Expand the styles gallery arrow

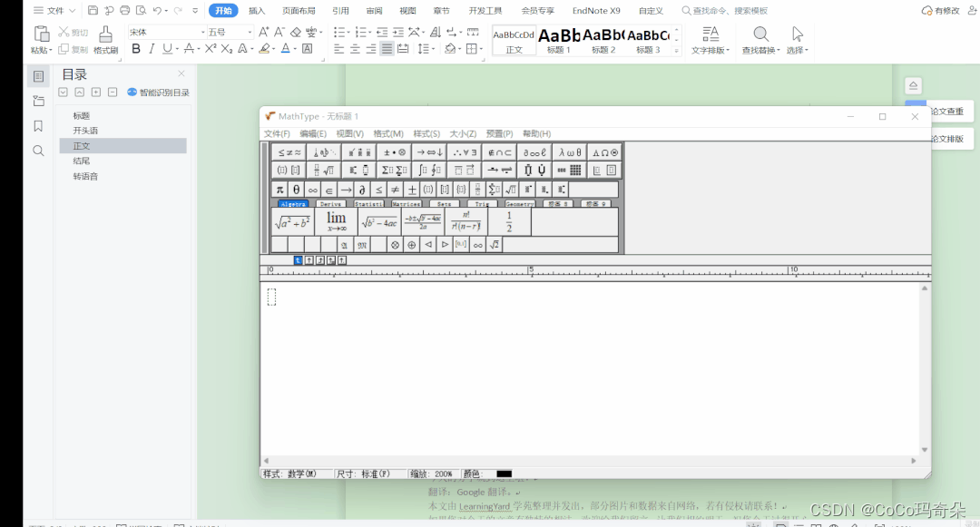coord(676,51)
